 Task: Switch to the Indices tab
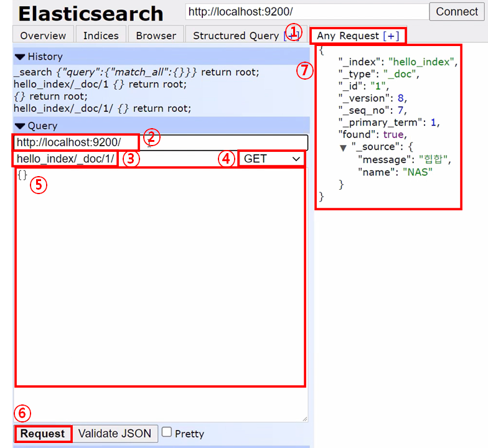pos(101,35)
